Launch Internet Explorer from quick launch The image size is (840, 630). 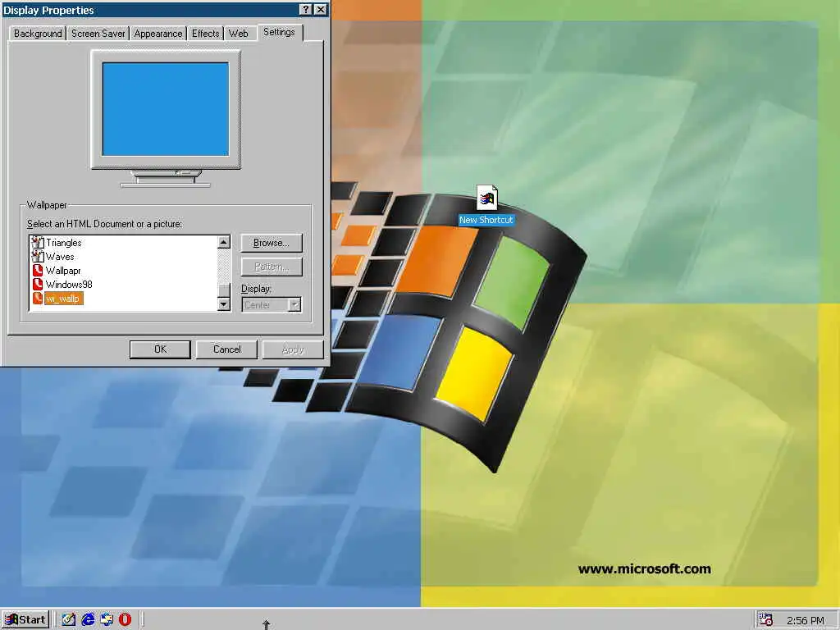tap(88, 620)
